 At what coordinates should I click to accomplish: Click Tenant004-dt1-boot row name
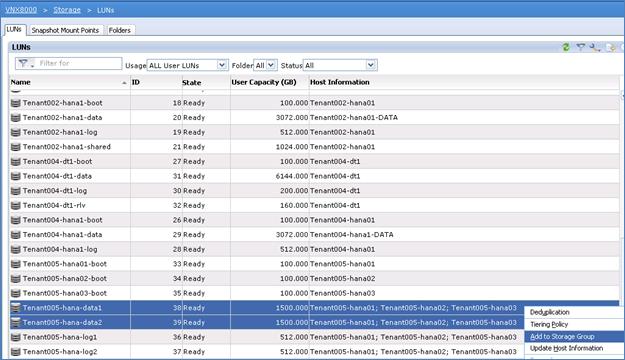(57, 161)
